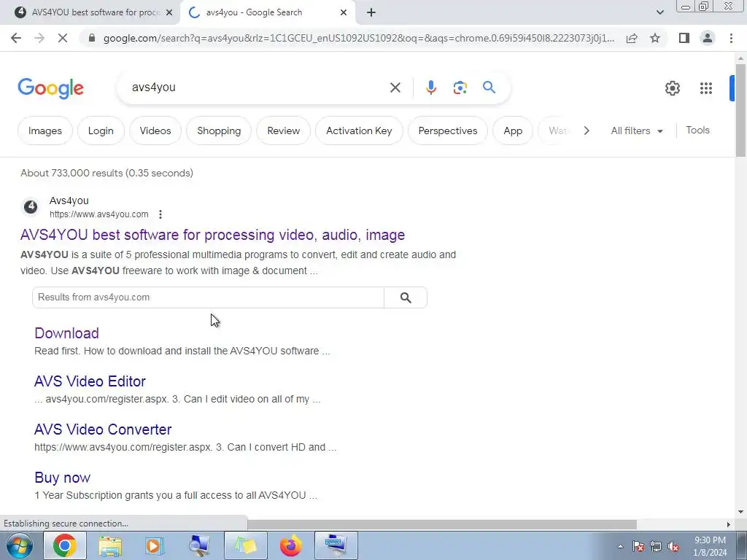
Task: Open Firefox from the taskbar
Action: pyautogui.click(x=291, y=545)
